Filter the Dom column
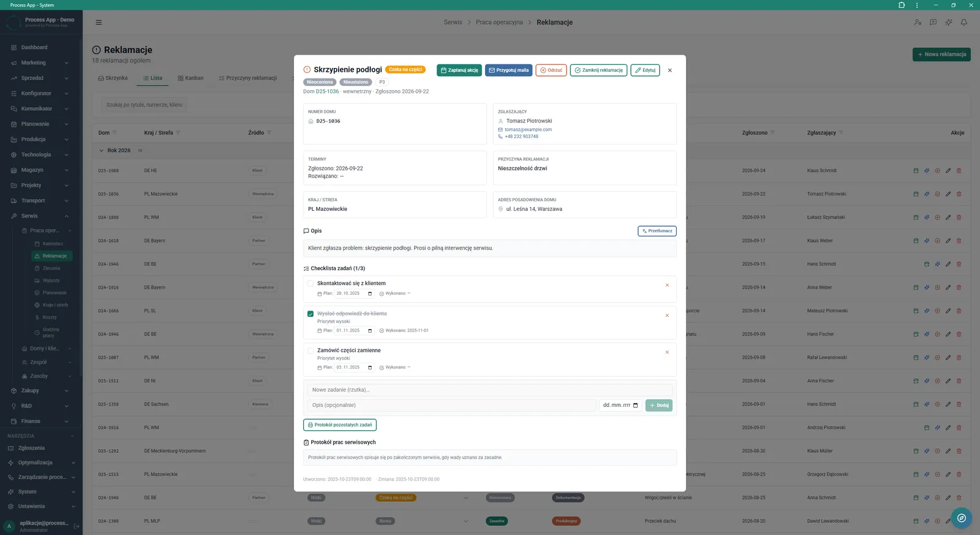This screenshot has height=535, width=980. (115, 133)
